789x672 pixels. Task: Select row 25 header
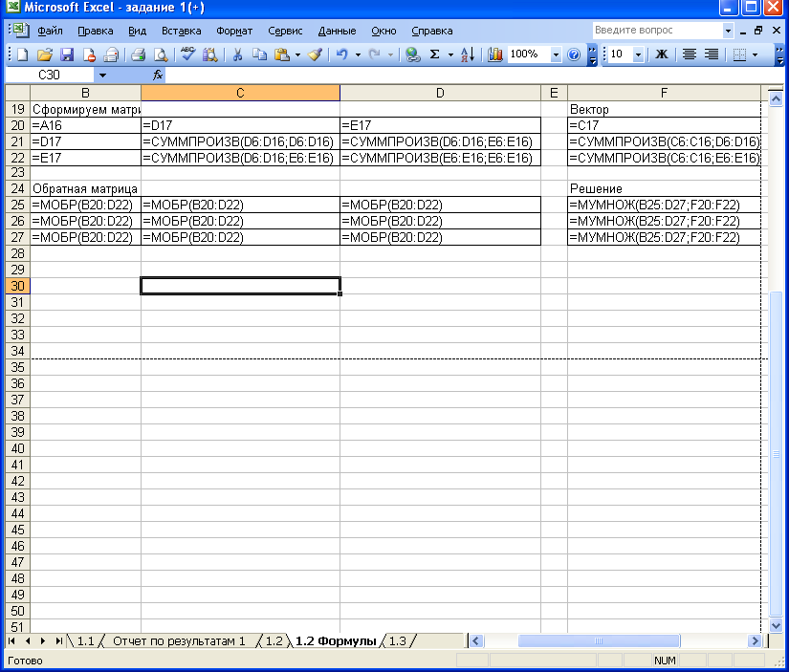click(x=17, y=205)
